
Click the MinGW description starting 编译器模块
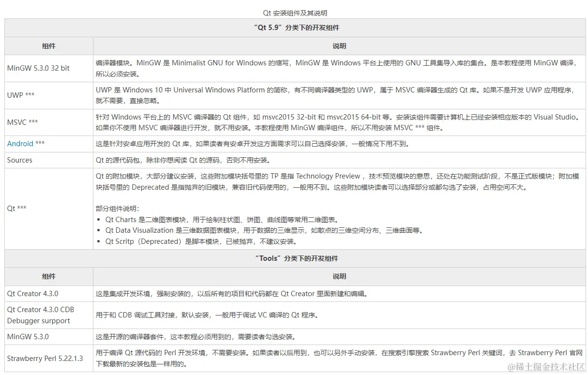(x=337, y=68)
